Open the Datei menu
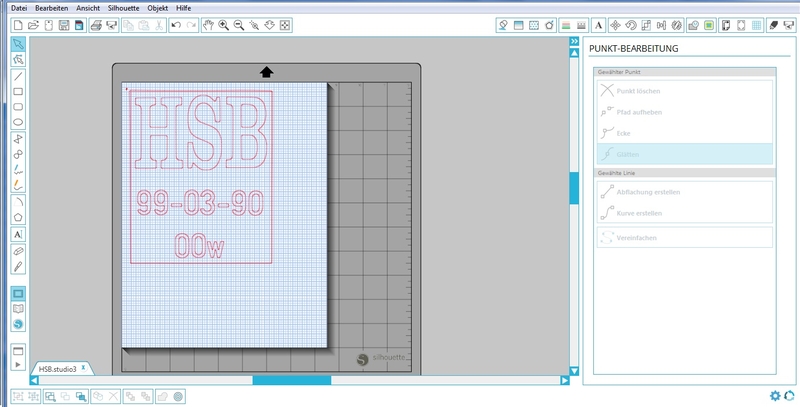The width and height of the screenshot is (800, 407). coord(14,7)
